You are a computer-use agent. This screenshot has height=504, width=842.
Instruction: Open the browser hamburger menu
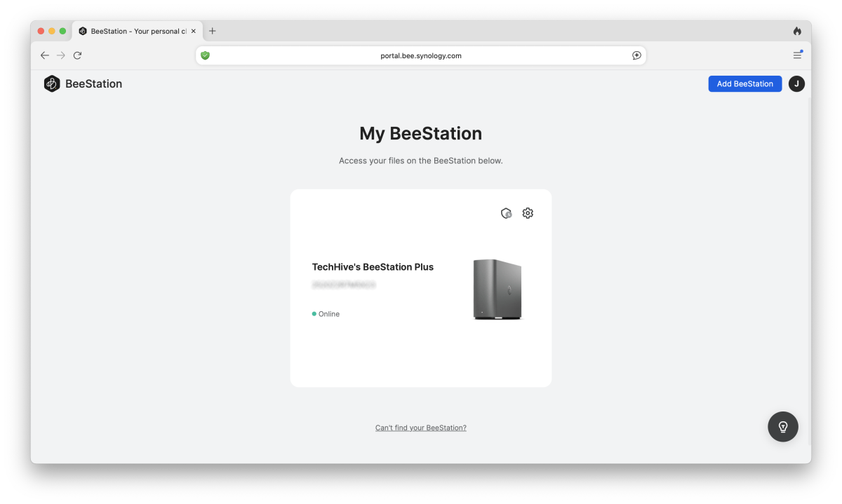798,55
